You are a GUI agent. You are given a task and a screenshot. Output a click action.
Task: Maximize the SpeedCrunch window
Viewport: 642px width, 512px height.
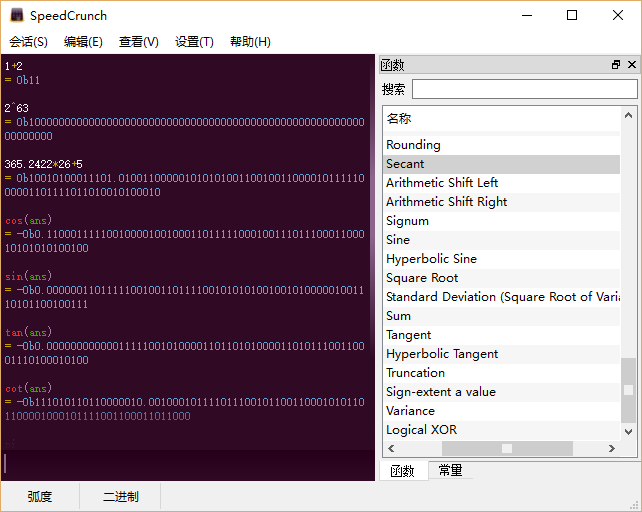click(572, 15)
